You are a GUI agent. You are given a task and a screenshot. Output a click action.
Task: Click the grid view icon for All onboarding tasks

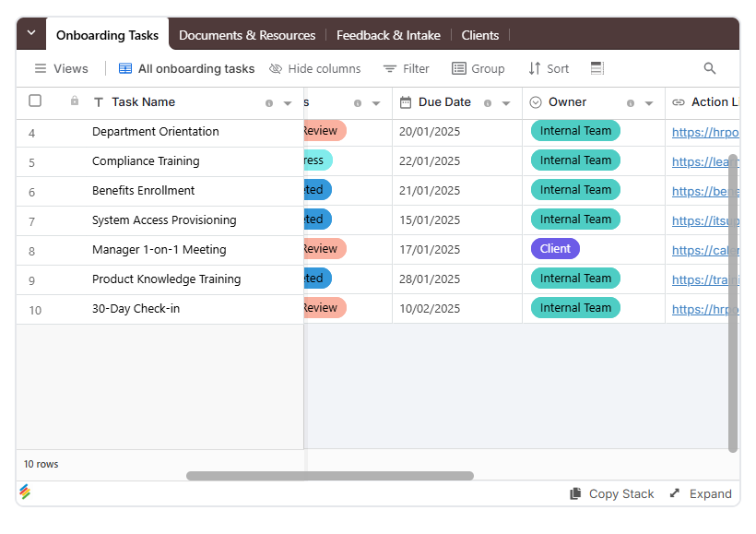(124, 68)
